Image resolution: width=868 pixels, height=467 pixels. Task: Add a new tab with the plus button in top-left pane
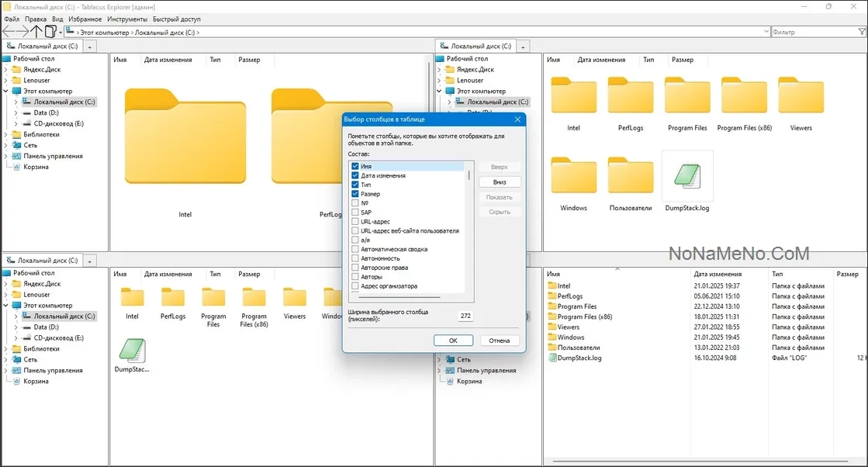[x=90, y=47]
